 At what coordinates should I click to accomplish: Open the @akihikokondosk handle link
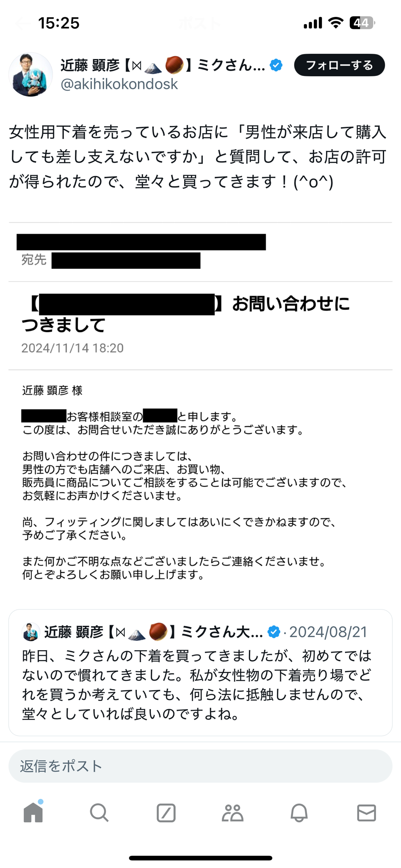coord(119,84)
